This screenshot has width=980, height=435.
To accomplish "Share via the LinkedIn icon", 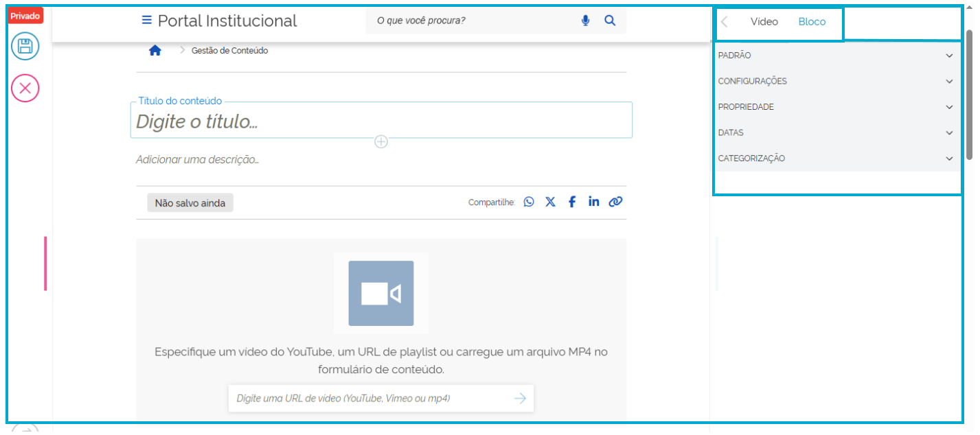I will coord(593,202).
